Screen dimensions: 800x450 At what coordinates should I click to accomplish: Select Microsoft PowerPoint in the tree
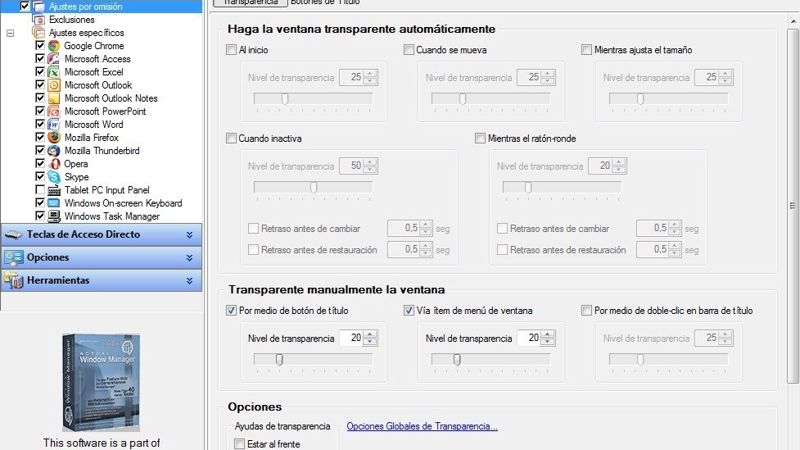click(x=105, y=111)
